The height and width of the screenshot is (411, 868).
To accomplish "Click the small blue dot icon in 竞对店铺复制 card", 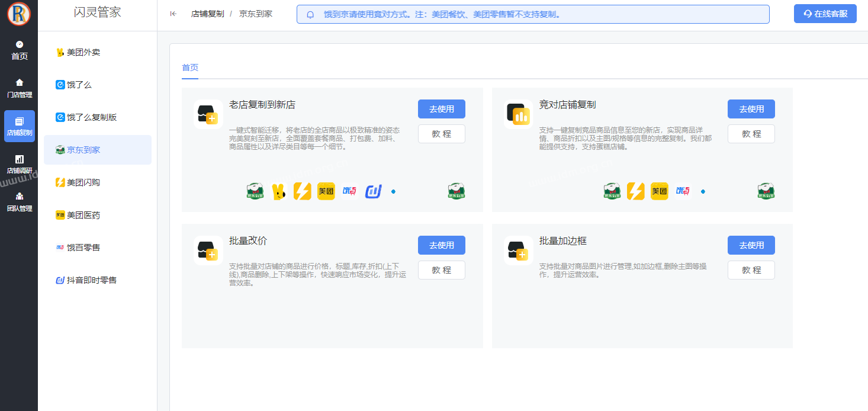I will pos(703,191).
